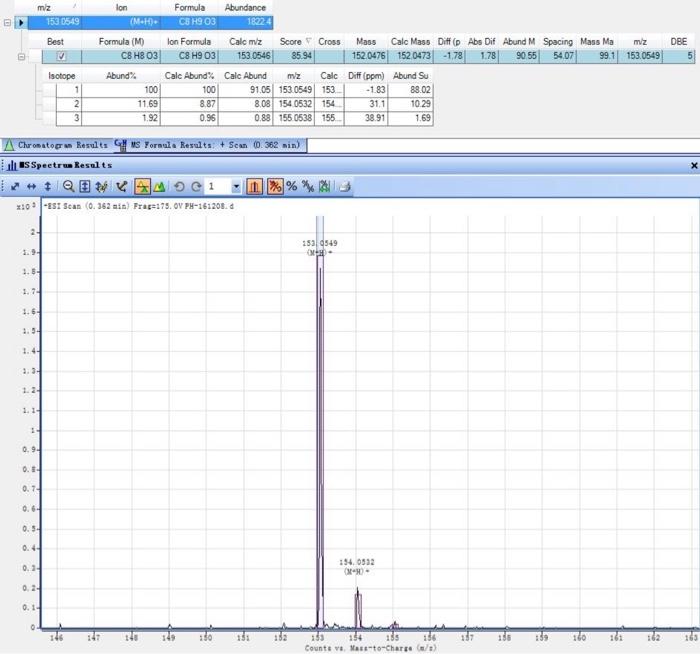Image resolution: width=700 pixels, height=654 pixels.
Task: Switch to the MS Formula Results tab
Action: click(x=210, y=146)
